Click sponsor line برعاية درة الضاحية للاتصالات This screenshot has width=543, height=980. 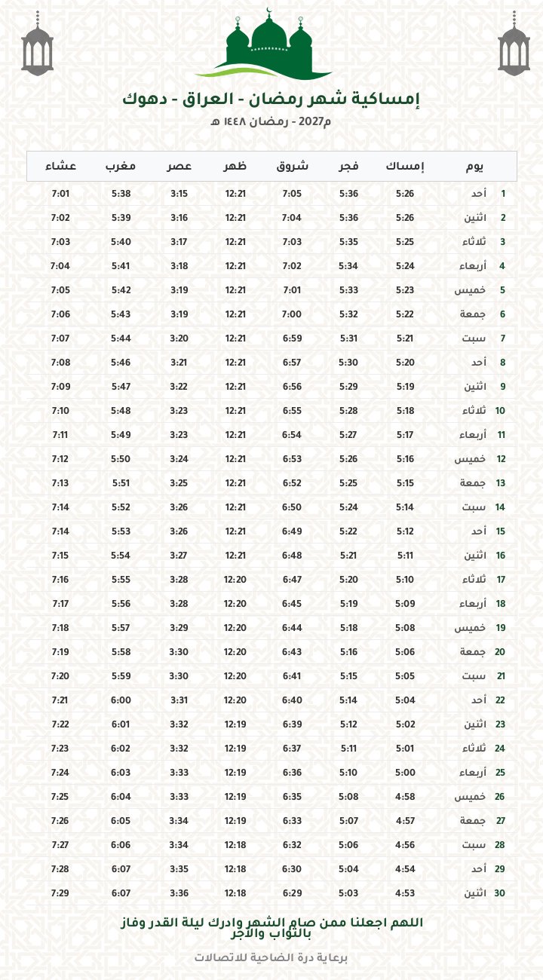tap(271, 958)
